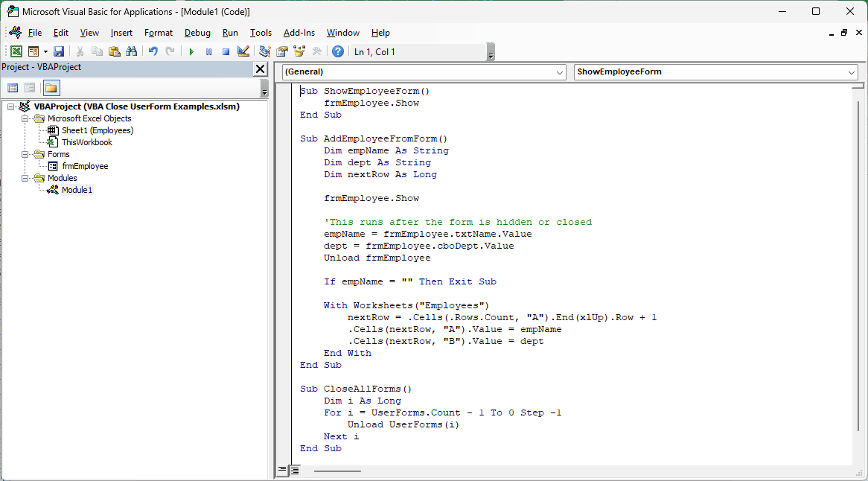This screenshot has width=868, height=481.
Task: Open the File menu
Action: pos(35,33)
